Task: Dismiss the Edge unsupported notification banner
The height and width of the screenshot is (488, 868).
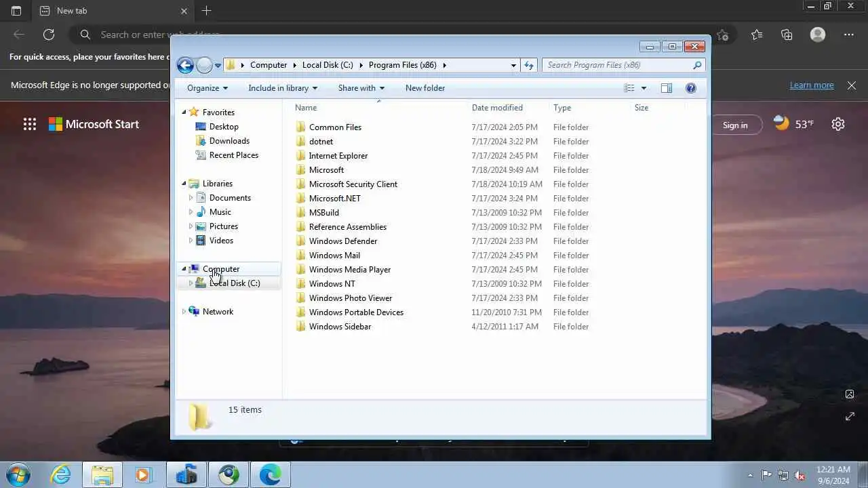Action: (x=851, y=85)
